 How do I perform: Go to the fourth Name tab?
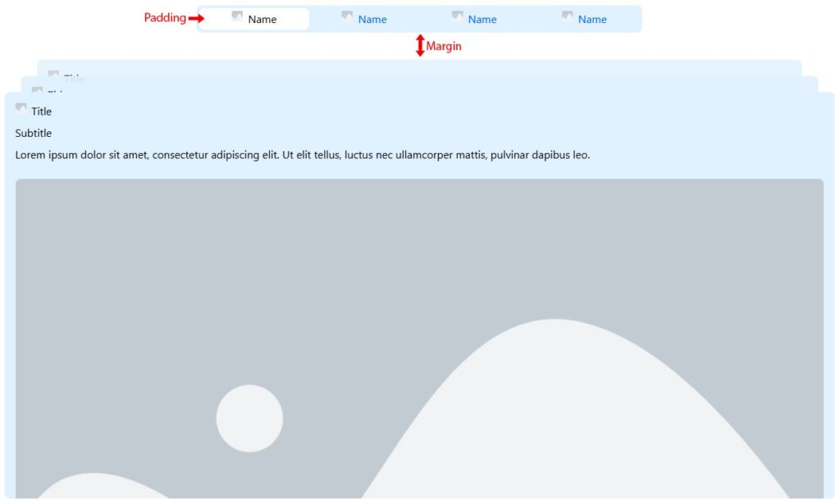pos(592,20)
